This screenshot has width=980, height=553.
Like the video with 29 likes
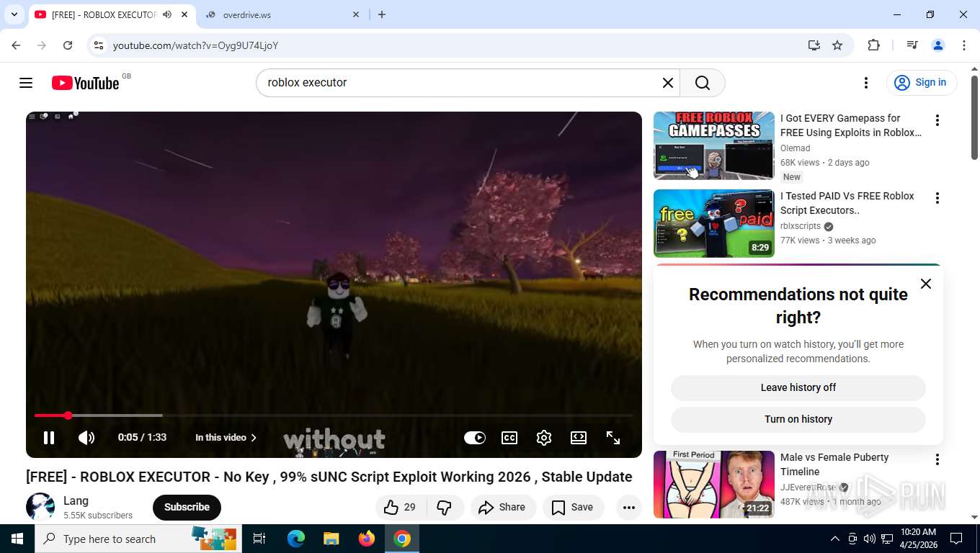400,507
